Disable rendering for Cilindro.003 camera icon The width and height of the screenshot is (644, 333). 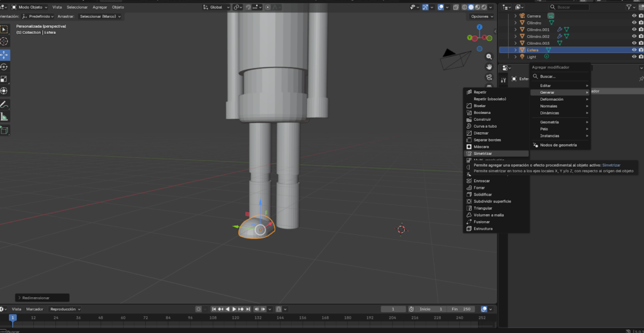point(641,43)
